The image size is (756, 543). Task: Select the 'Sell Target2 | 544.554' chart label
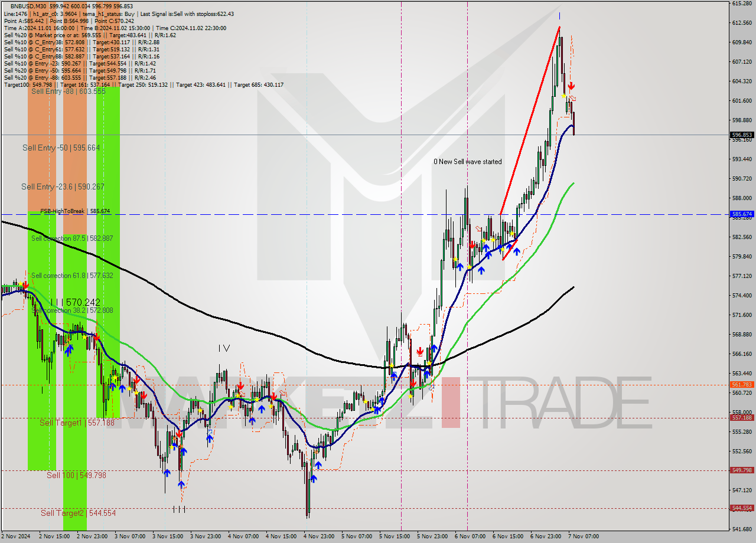coord(79,513)
